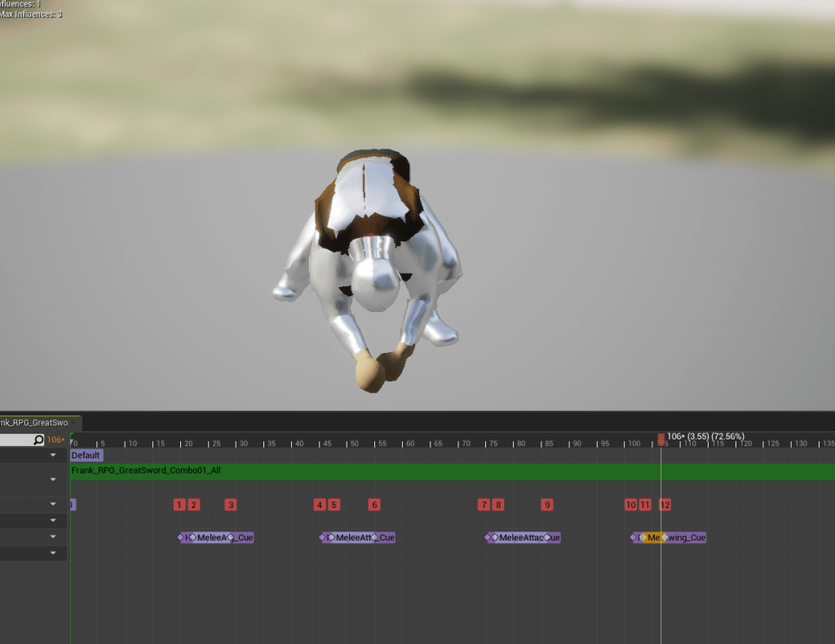Click the current frame number 106 indicator

[x=55, y=440]
